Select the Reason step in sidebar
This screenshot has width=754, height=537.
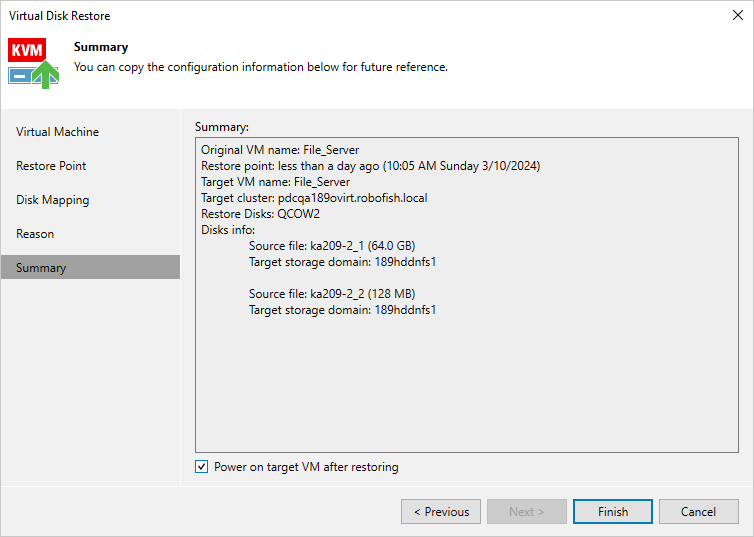coord(35,234)
